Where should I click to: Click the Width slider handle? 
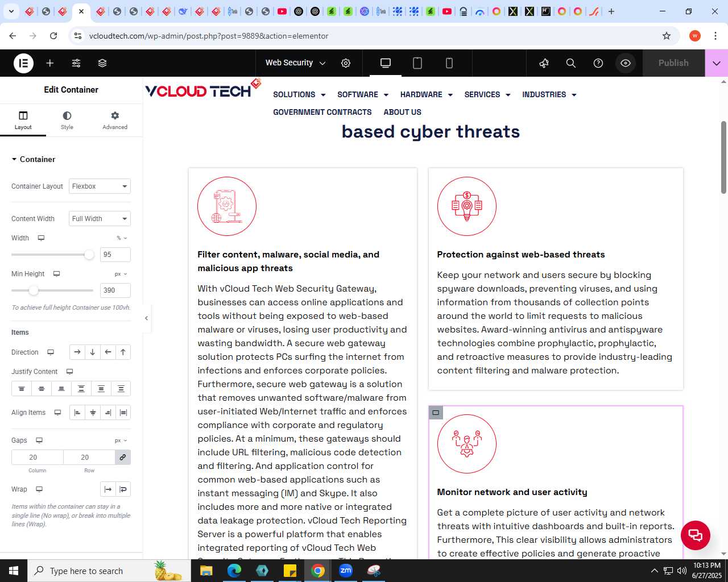click(x=89, y=255)
